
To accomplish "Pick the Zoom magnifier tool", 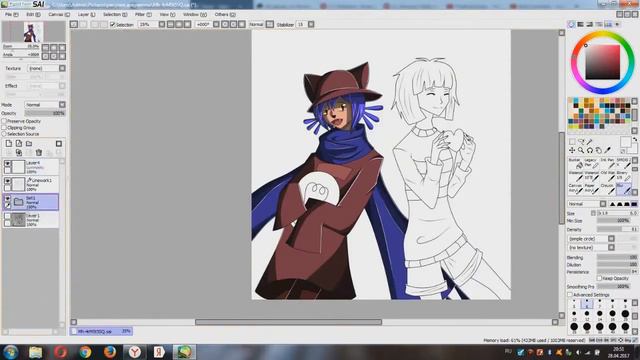I will point(581,150).
